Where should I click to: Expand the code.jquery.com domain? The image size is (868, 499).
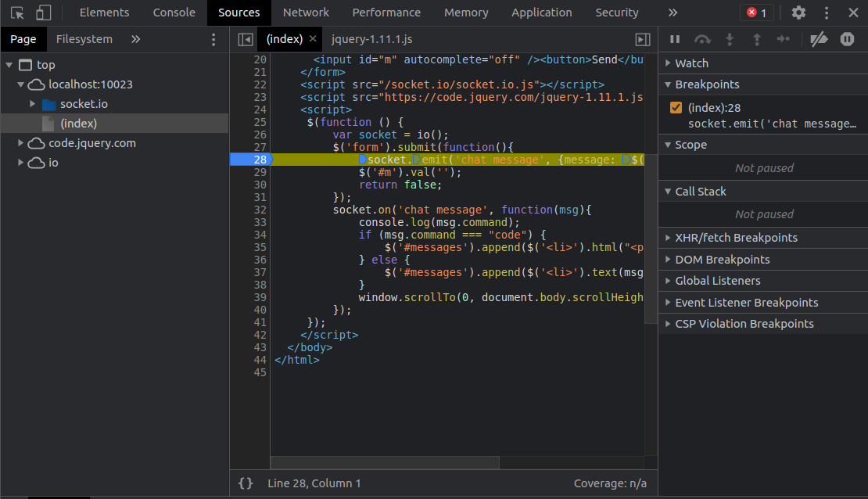click(20, 143)
